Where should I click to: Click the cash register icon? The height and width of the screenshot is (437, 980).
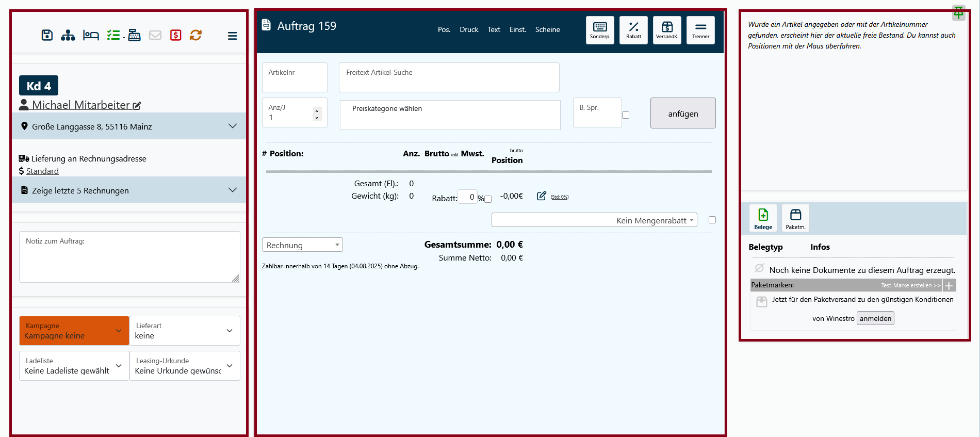[134, 35]
